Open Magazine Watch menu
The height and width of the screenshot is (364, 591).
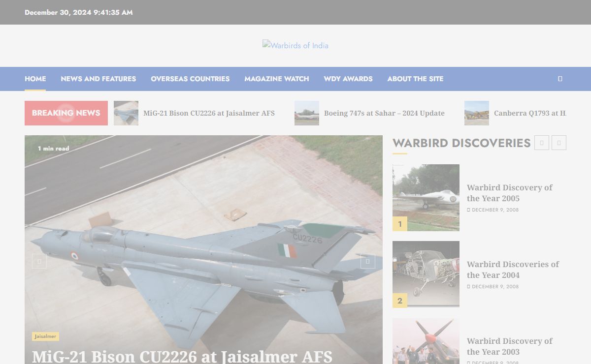coord(277,79)
